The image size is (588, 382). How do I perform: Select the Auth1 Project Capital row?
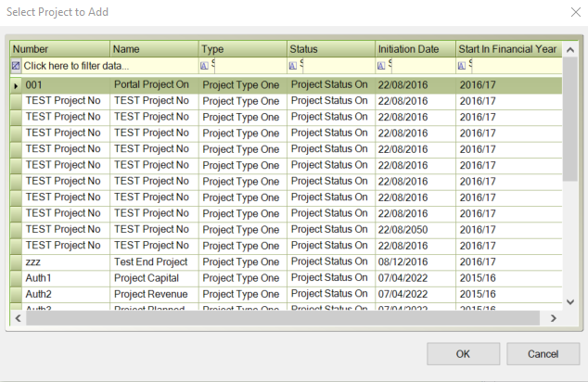(x=148, y=278)
